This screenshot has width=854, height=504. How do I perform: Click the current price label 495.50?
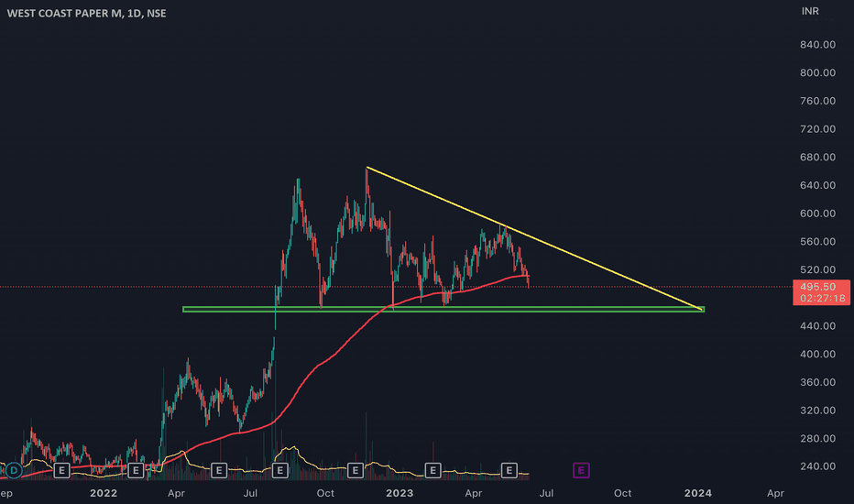817,287
